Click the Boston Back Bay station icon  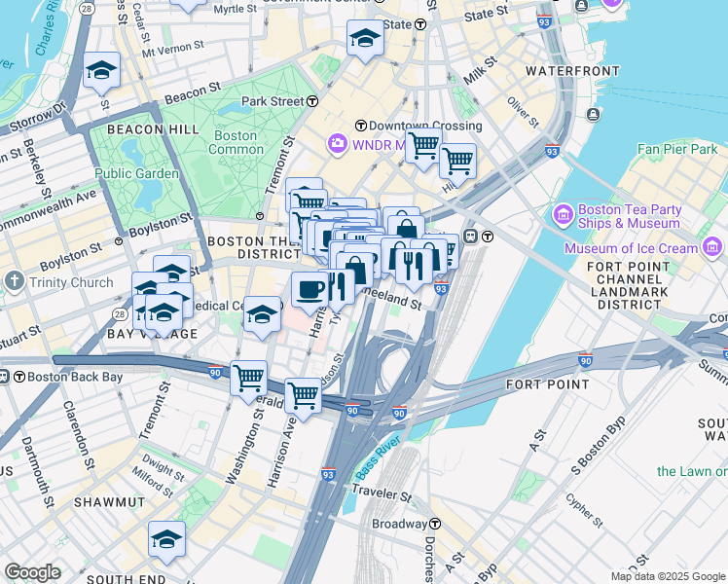click(x=19, y=377)
